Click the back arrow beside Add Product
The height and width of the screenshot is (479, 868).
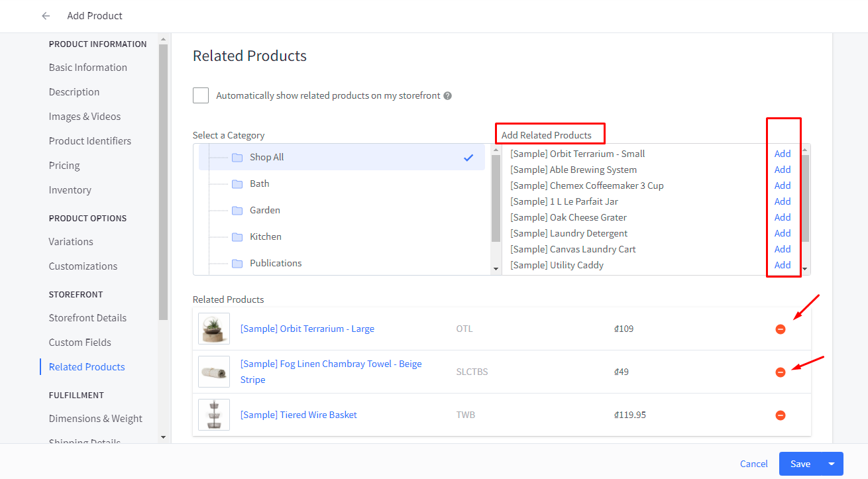(x=46, y=16)
